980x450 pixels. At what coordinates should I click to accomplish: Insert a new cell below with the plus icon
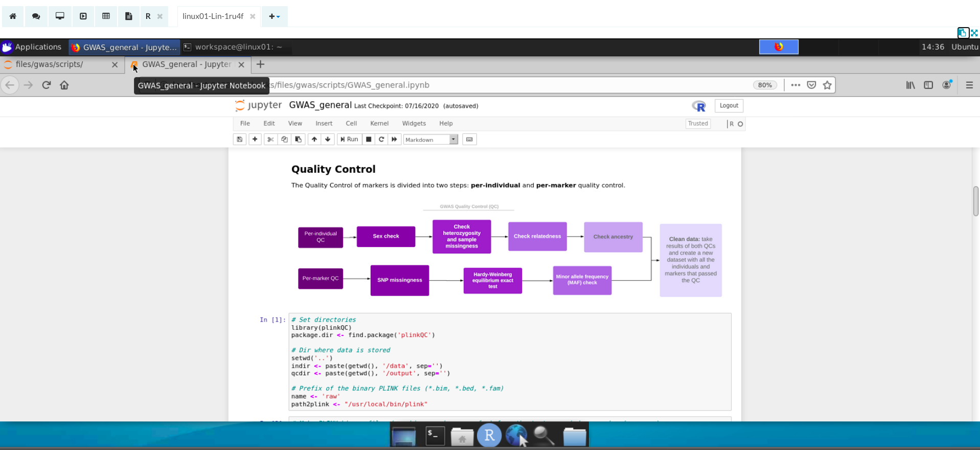click(255, 139)
